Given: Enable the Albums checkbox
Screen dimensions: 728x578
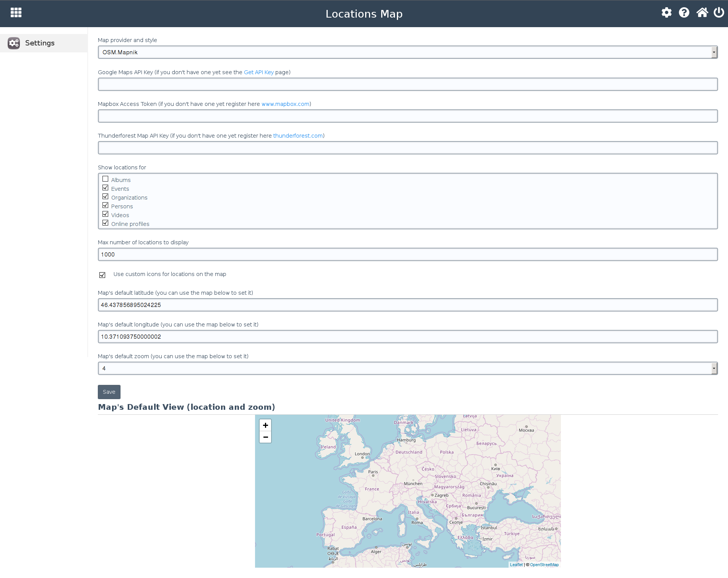Looking at the screenshot, I should (x=106, y=179).
